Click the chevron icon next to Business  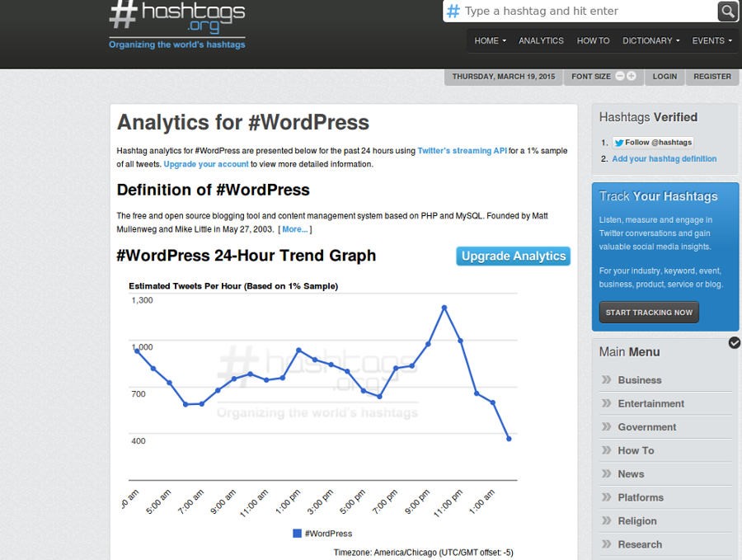pos(606,379)
